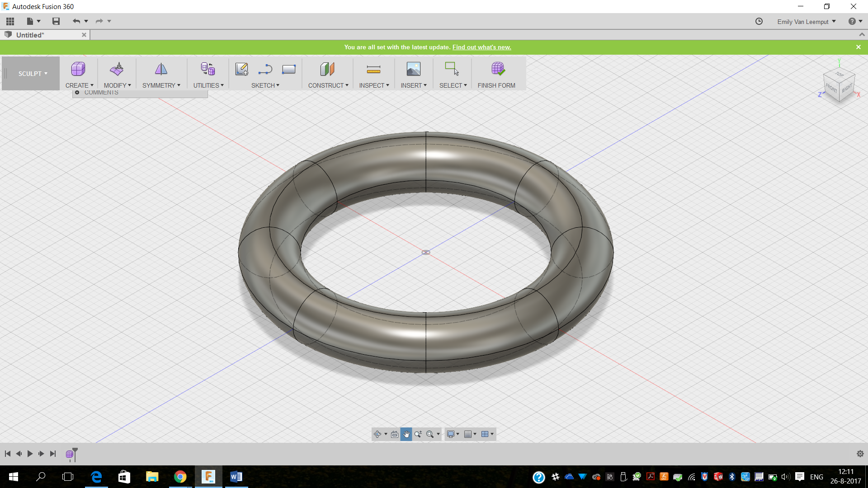868x488 pixels.
Task: Expand the COMMENTS panel
Action: click(x=77, y=93)
